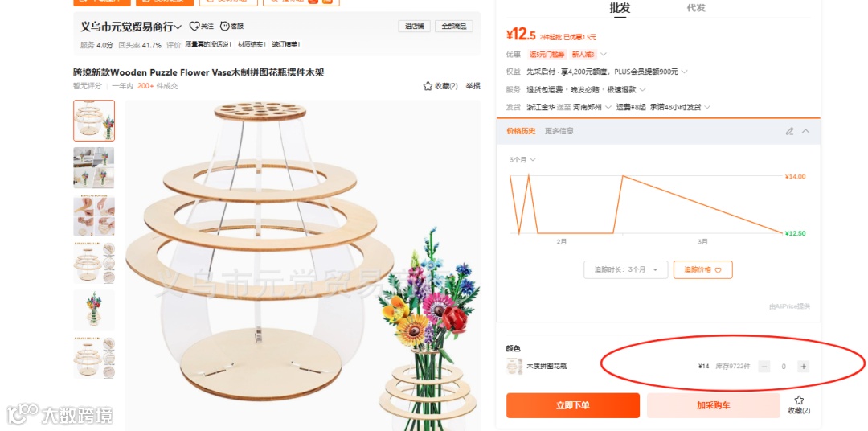Click the 进店铺 enter store button

tap(414, 26)
